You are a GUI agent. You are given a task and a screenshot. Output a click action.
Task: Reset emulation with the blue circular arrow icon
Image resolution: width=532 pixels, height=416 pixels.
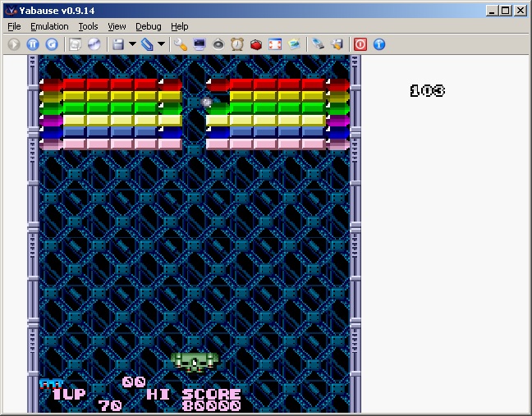(x=52, y=44)
